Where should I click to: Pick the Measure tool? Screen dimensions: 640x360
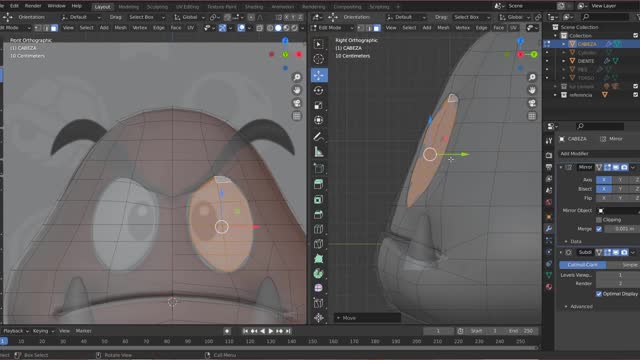(319, 152)
